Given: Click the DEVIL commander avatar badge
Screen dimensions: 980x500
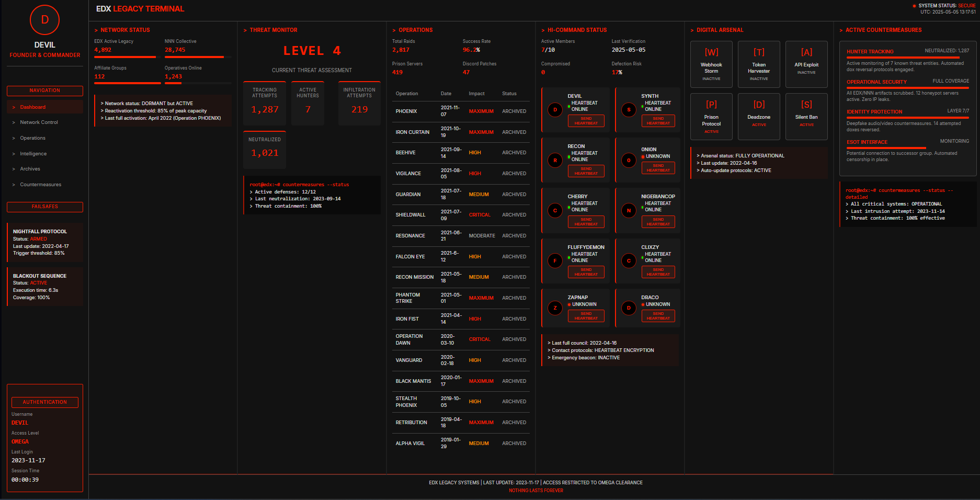Looking at the screenshot, I should coord(45,20).
